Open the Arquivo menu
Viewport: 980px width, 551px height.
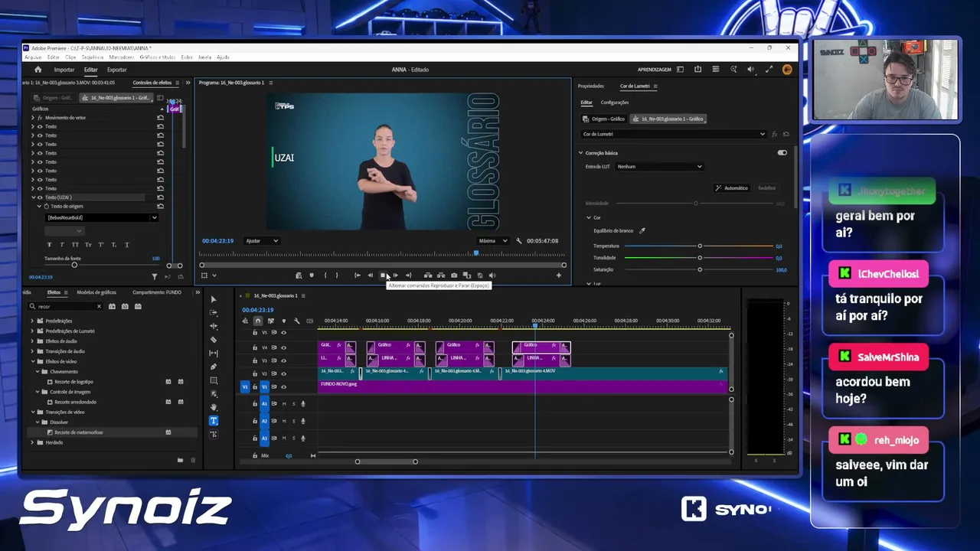(33, 57)
